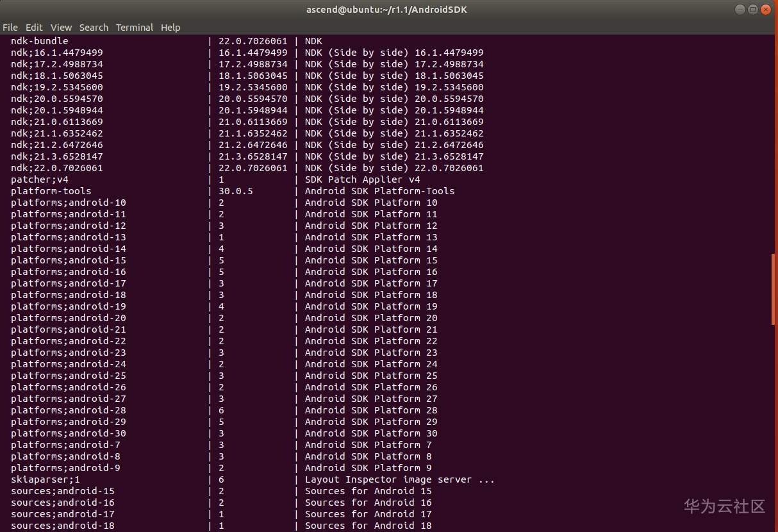The image size is (778, 532).
Task: Click the platforms;android-26 entry
Action: pos(69,387)
